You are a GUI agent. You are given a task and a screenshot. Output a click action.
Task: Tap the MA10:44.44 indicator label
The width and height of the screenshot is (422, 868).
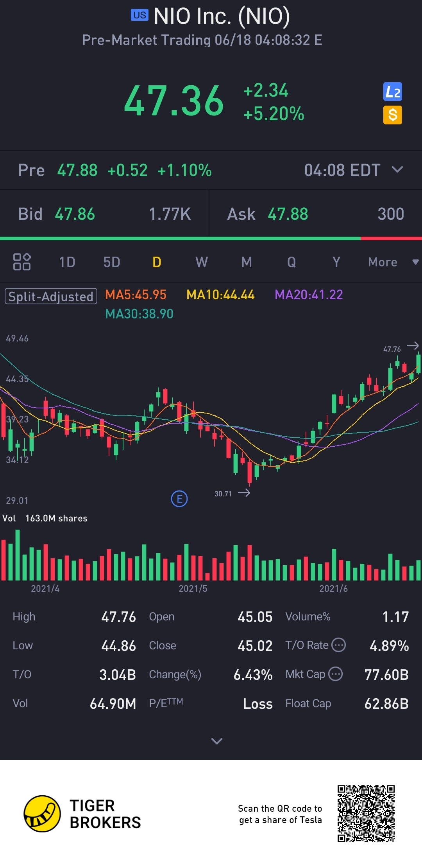(220, 295)
